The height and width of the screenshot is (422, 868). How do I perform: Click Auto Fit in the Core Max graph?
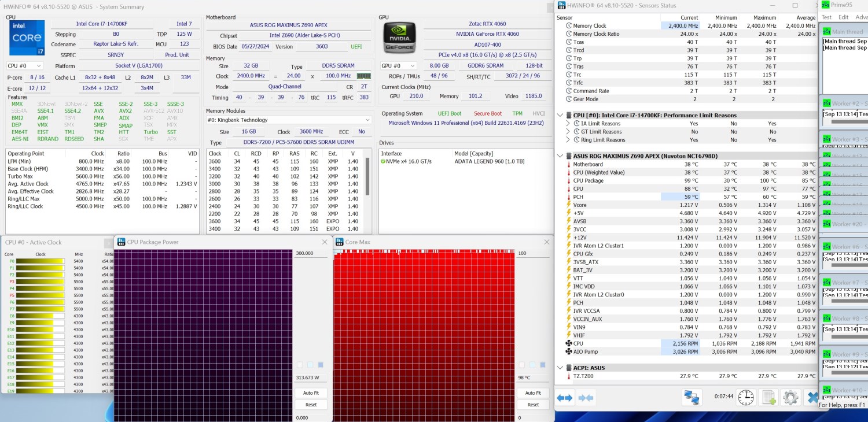point(533,393)
